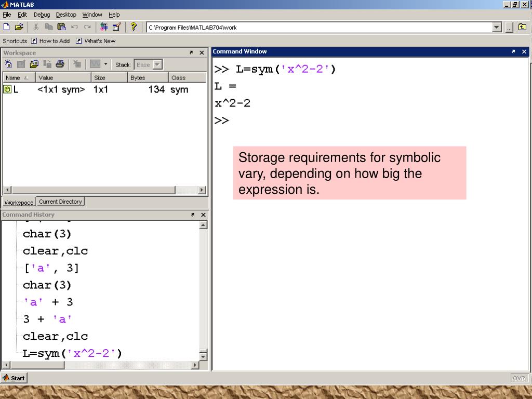
Task: Click Command History horizontal scrollbar thumb
Action: coord(37,365)
